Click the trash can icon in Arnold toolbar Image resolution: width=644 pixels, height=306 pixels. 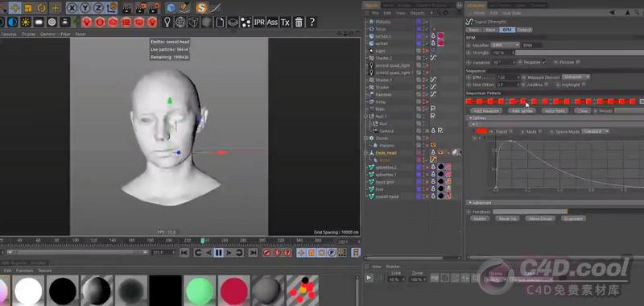pos(299,23)
